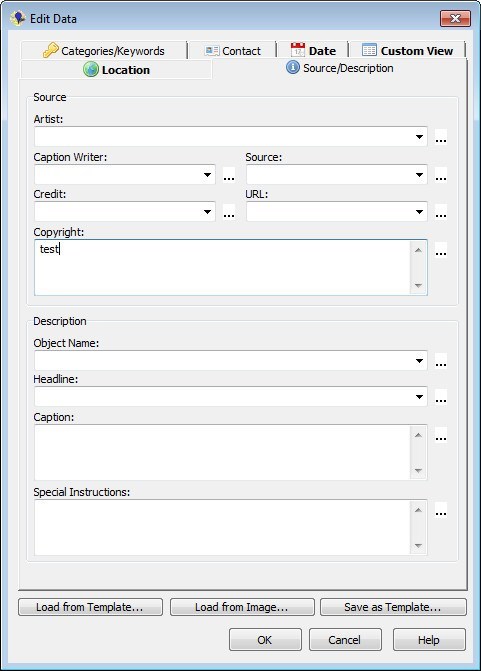Click the calendar icon on Date tab
The image size is (481, 671).
[x=298, y=50]
